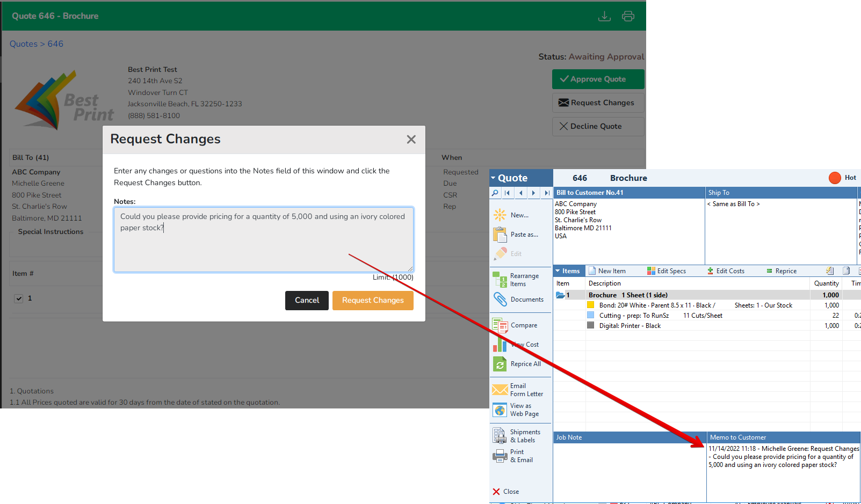Click the Special Instructions label
Image resolution: width=861 pixels, height=504 pixels.
pyautogui.click(x=50, y=232)
